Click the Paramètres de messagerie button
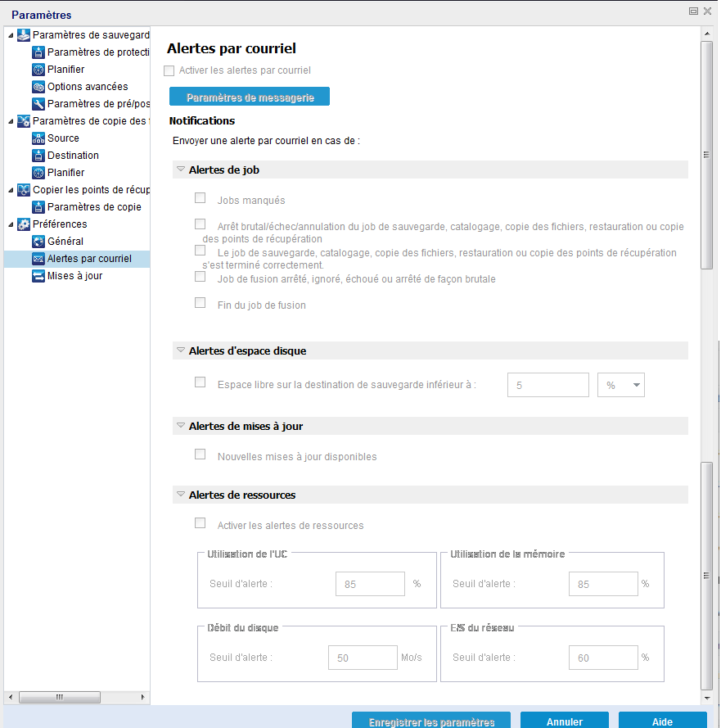The image size is (721, 728). (249, 97)
